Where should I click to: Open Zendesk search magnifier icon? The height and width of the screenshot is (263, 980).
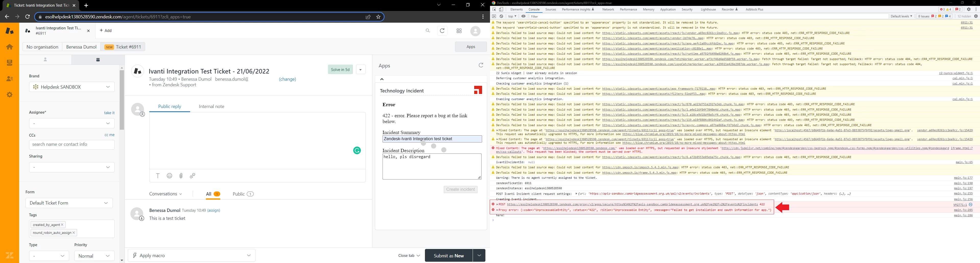[428, 31]
